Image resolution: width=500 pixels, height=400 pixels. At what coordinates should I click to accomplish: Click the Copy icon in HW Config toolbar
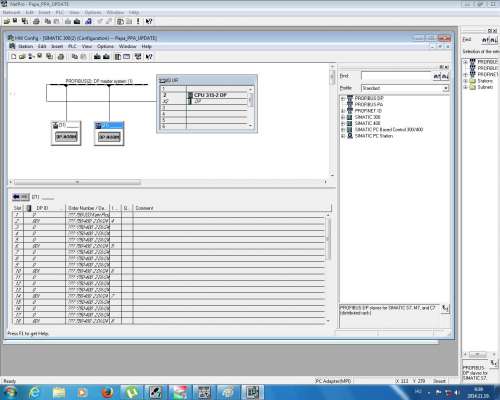tap(75, 57)
